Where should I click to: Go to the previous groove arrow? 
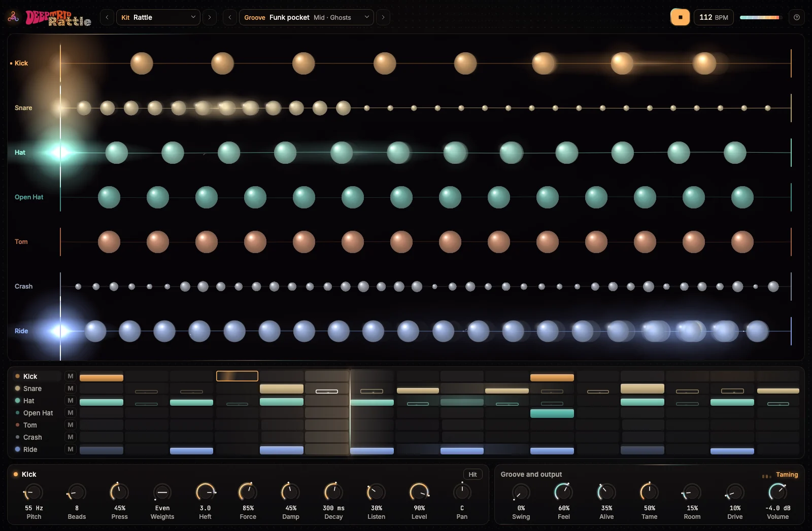(x=230, y=17)
